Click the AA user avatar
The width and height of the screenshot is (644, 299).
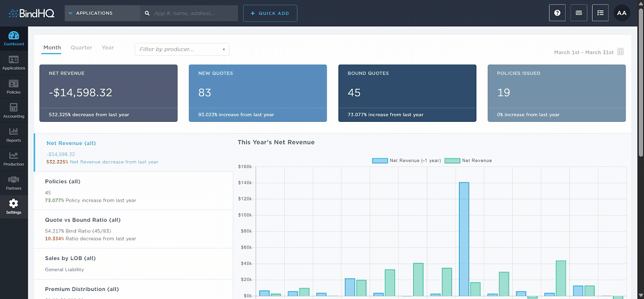click(622, 13)
